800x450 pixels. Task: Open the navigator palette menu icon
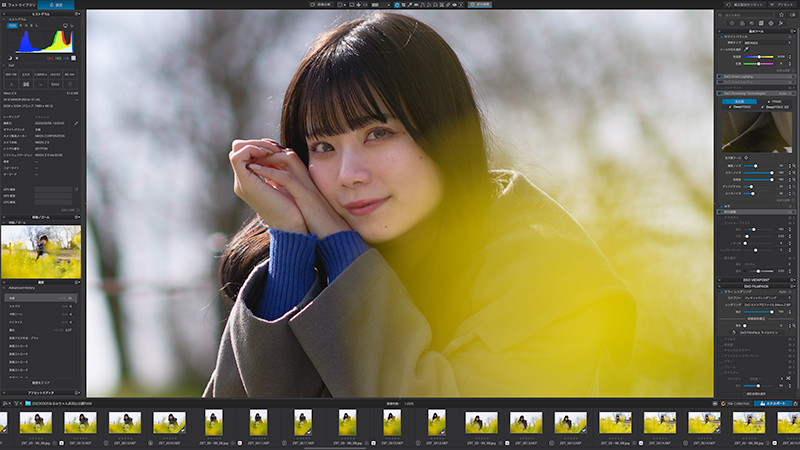[x=78, y=217]
